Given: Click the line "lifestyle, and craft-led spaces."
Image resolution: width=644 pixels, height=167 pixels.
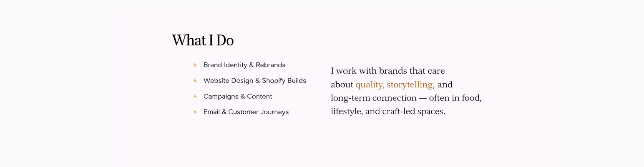Looking at the screenshot, I should coord(387,112).
